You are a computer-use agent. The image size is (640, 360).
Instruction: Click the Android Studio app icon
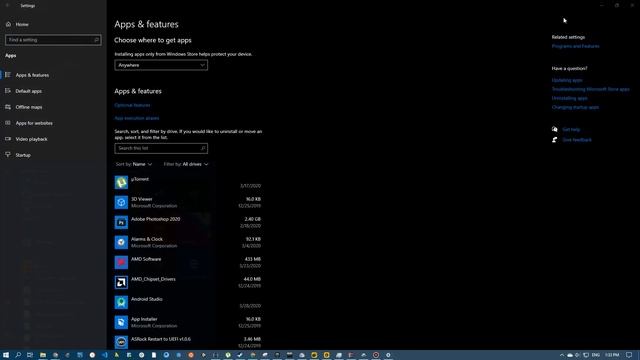pyautogui.click(x=121, y=302)
